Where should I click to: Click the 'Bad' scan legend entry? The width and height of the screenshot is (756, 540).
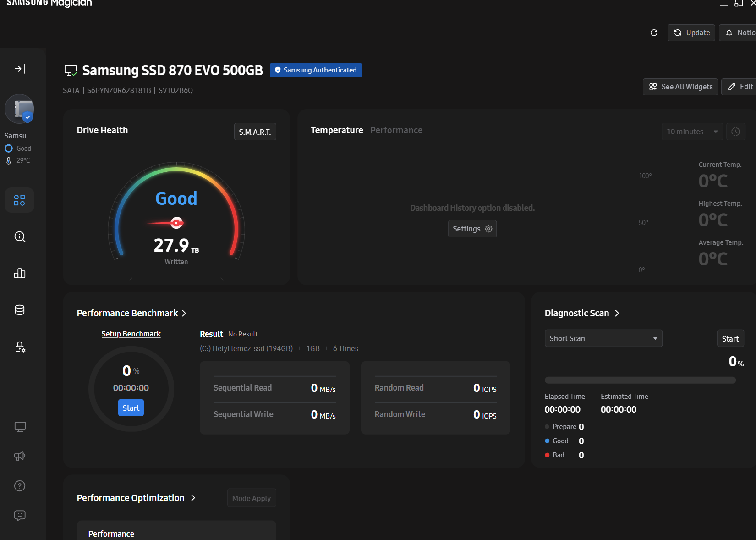click(564, 455)
